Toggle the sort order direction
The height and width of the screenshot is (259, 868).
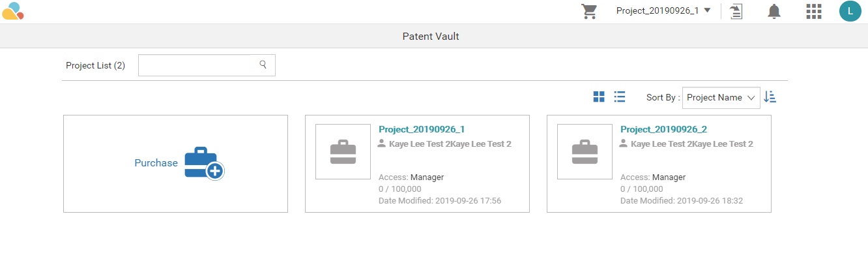coord(770,97)
